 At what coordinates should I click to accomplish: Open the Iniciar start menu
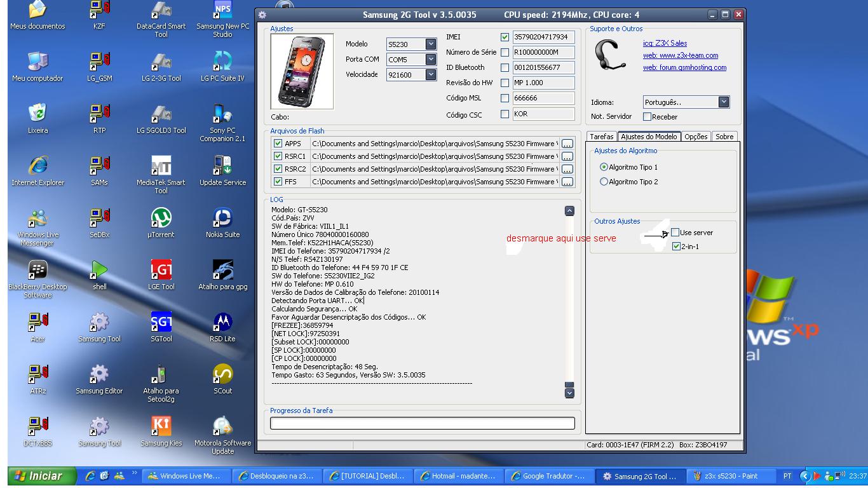(42, 476)
